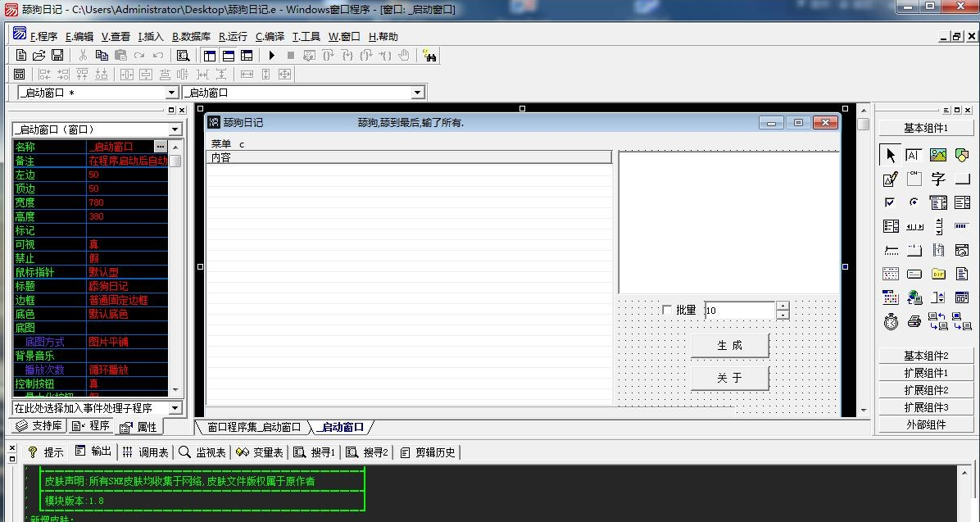Screen dimensions: 980x522
Task: Click the number field showing 10
Action: (x=738, y=311)
